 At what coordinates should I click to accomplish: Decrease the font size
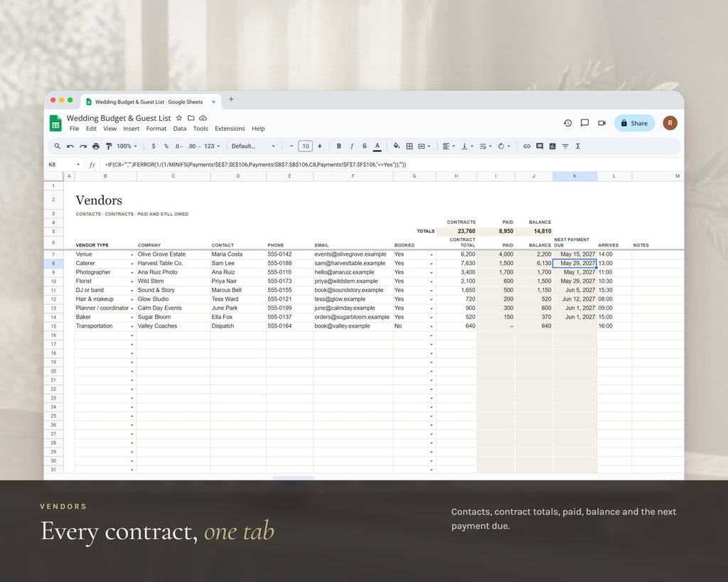pyautogui.click(x=291, y=146)
